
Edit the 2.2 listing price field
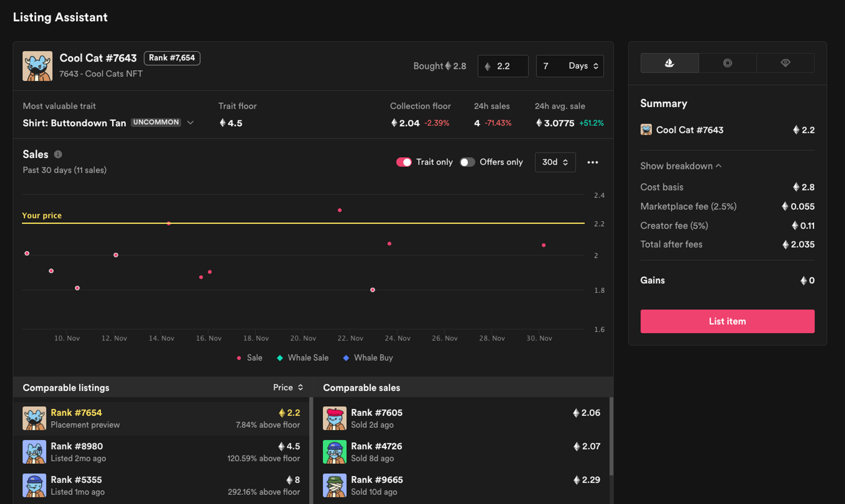(x=503, y=66)
